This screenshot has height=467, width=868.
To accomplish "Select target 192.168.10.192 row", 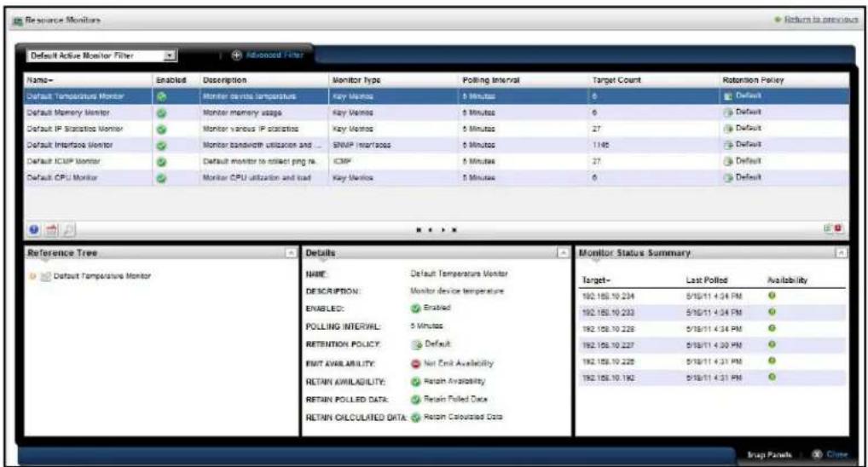I will [713, 378].
